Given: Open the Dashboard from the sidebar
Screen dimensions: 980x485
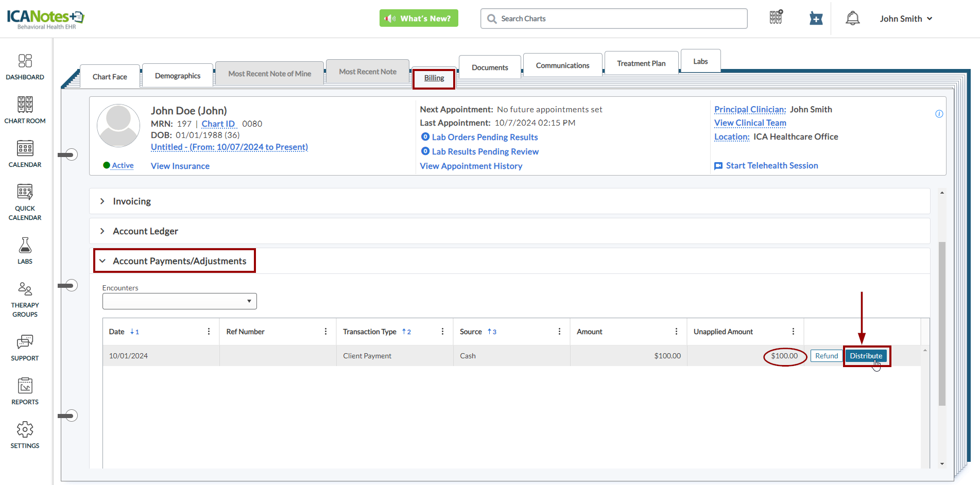Looking at the screenshot, I should (25, 67).
